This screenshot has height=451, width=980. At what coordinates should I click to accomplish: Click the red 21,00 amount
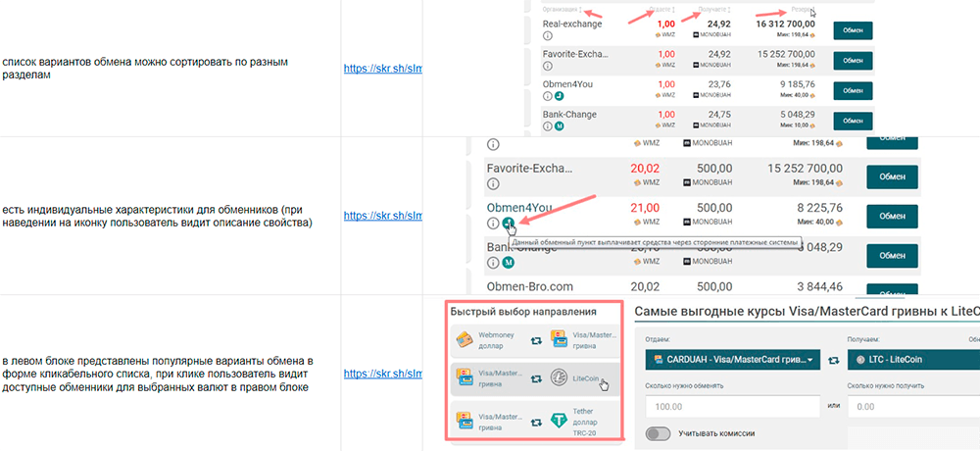pyautogui.click(x=645, y=208)
